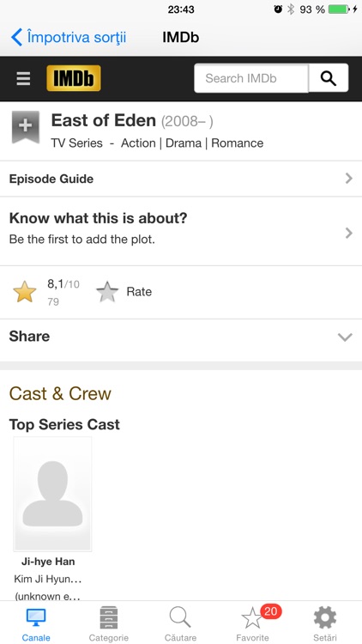Open Know what this is about

(x=181, y=231)
